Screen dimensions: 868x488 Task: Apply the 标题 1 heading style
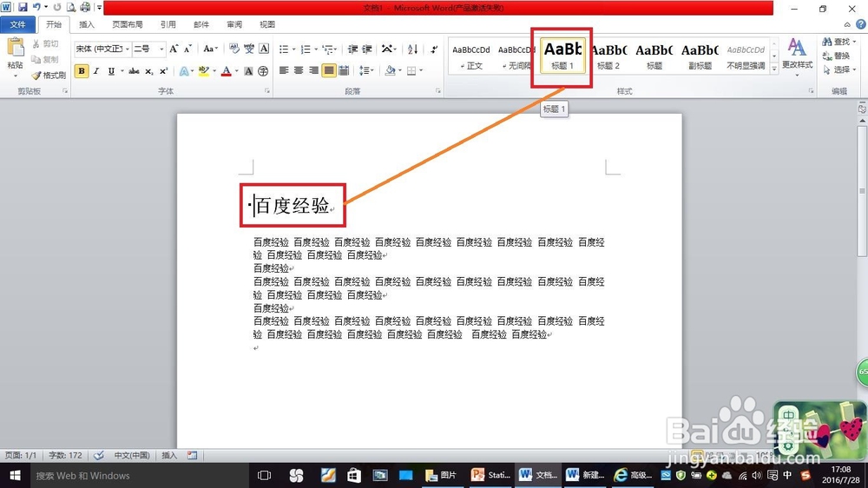[562, 57]
